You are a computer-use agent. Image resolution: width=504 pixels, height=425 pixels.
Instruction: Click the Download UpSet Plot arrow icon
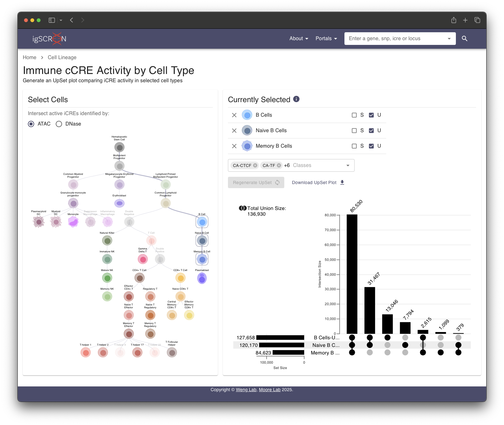click(342, 182)
